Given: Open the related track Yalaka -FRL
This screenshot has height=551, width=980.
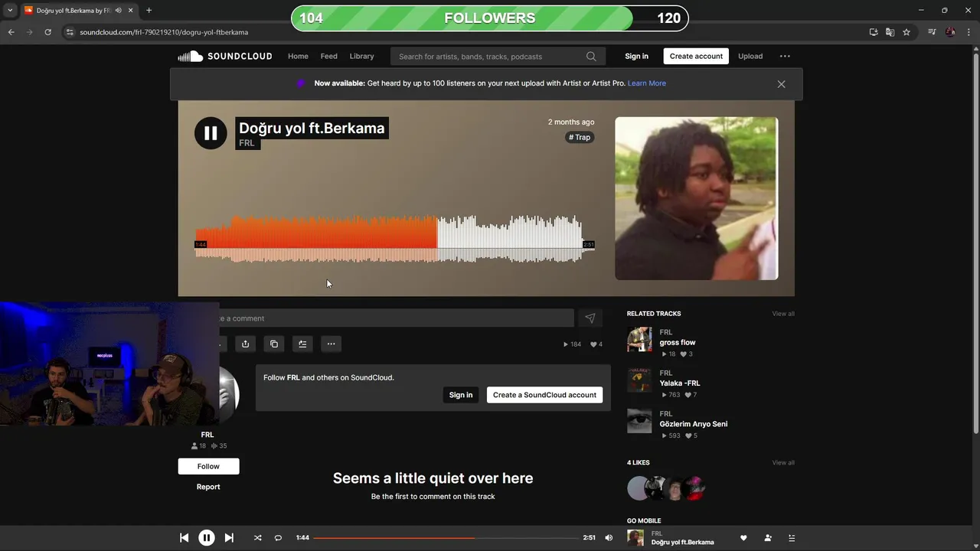Looking at the screenshot, I should click(x=680, y=383).
